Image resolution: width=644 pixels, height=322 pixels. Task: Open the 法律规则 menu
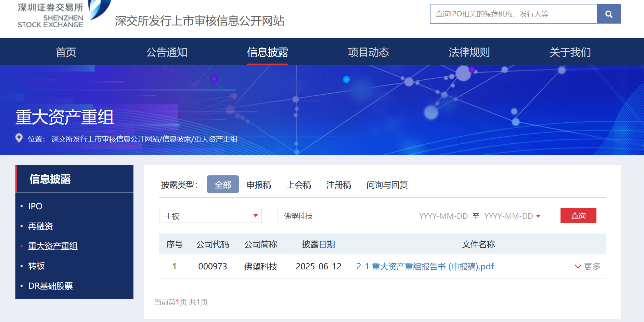(469, 52)
